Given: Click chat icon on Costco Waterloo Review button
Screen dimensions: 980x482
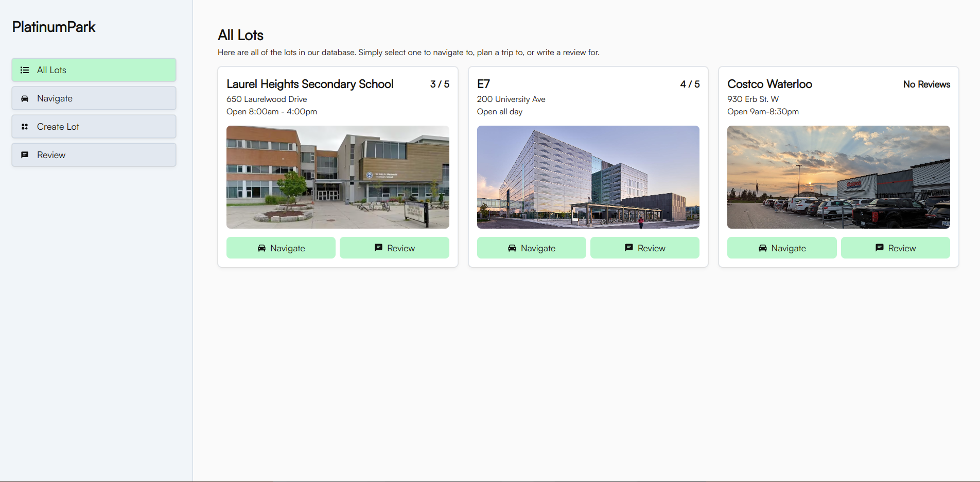Looking at the screenshot, I should point(880,248).
